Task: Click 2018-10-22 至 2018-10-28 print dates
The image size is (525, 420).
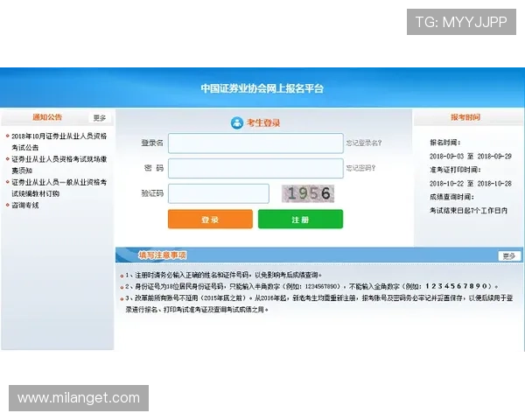Action: 471,184
